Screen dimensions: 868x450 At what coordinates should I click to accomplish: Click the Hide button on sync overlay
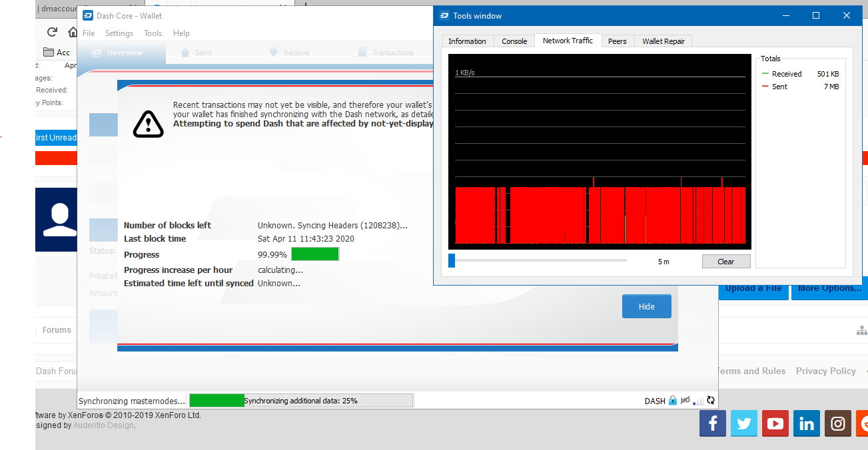(647, 307)
